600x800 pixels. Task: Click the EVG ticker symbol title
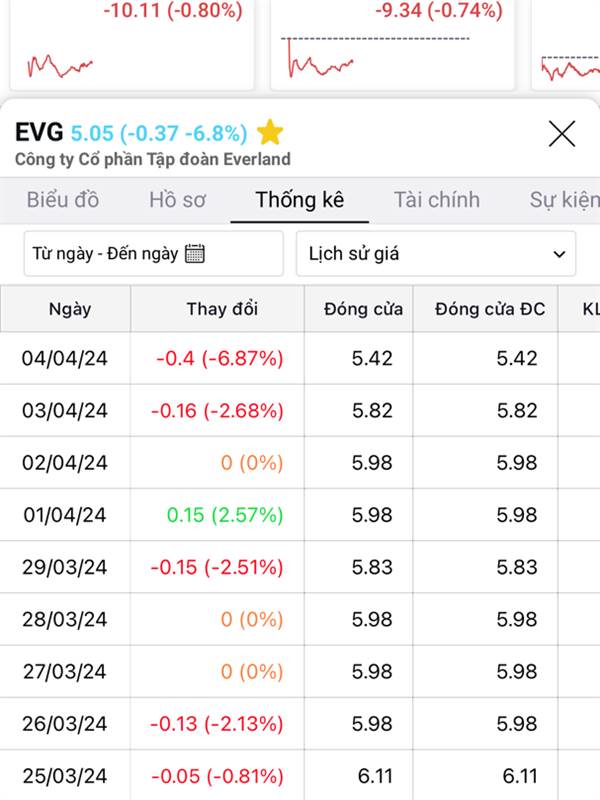(x=39, y=132)
